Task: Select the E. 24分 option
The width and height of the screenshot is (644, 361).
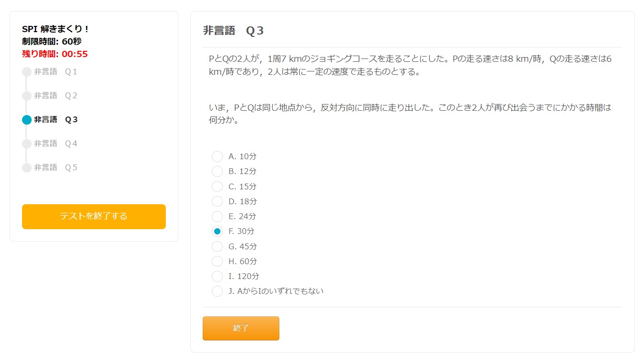Action: pyautogui.click(x=217, y=216)
